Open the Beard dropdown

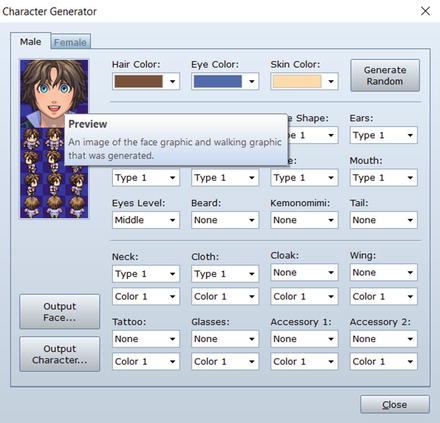pos(225,220)
